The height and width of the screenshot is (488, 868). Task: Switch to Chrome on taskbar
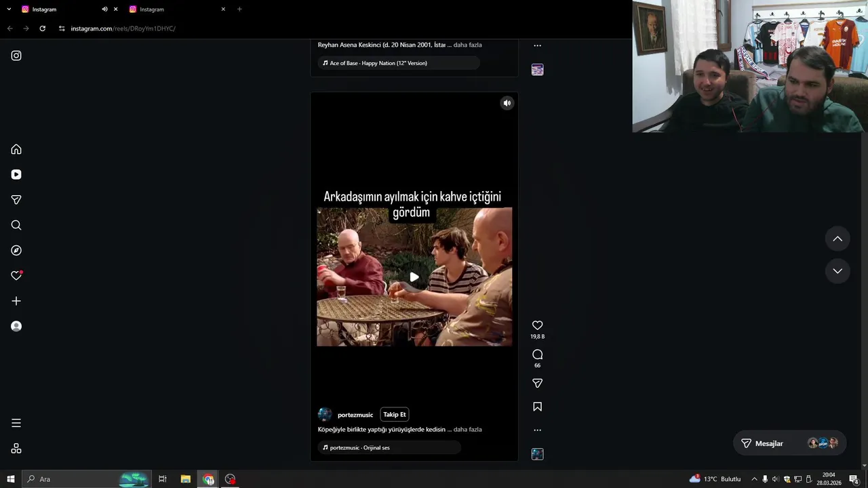click(208, 479)
